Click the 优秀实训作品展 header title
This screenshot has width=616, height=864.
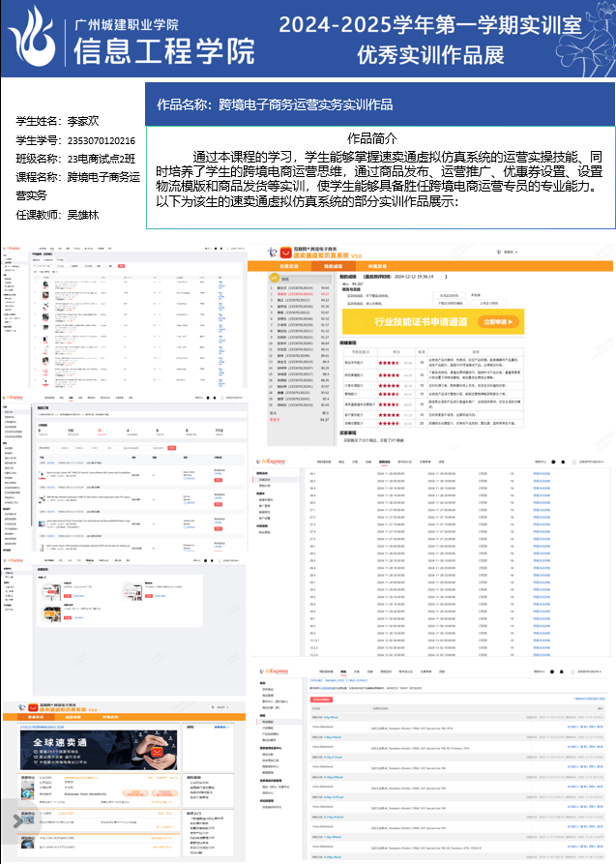430,54
